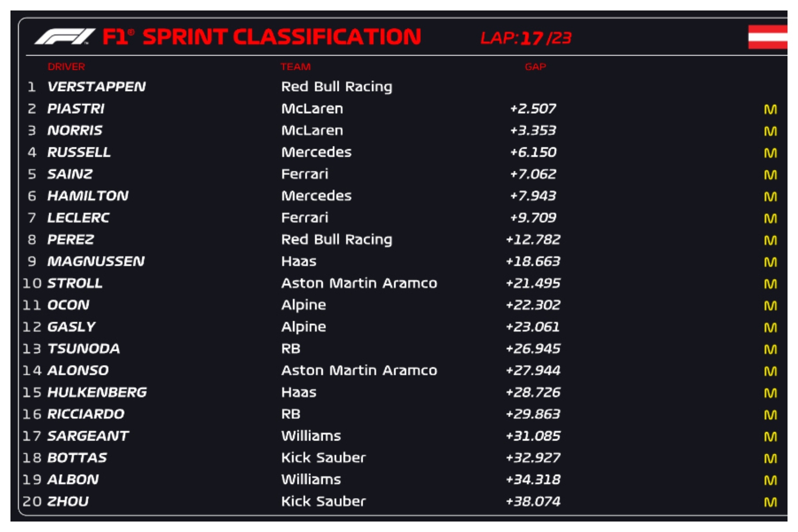Select position 19 row ALBON
The image size is (798, 532).
tap(73, 480)
